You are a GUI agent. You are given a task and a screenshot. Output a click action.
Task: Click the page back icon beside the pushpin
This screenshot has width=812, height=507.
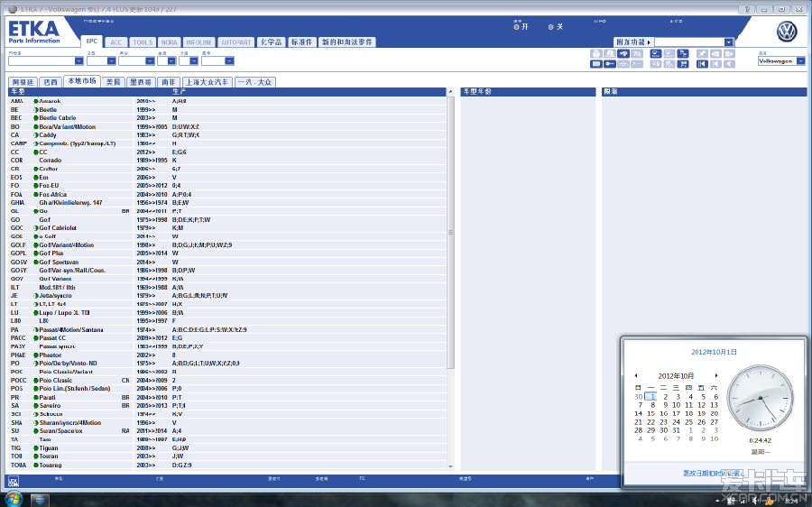pyautogui.click(x=715, y=53)
